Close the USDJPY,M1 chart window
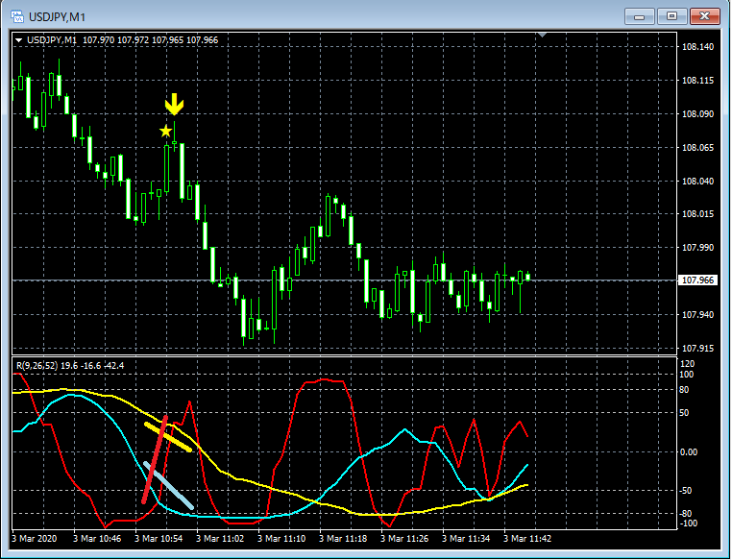This screenshot has height=560, width=732. [x=704, y=16]
